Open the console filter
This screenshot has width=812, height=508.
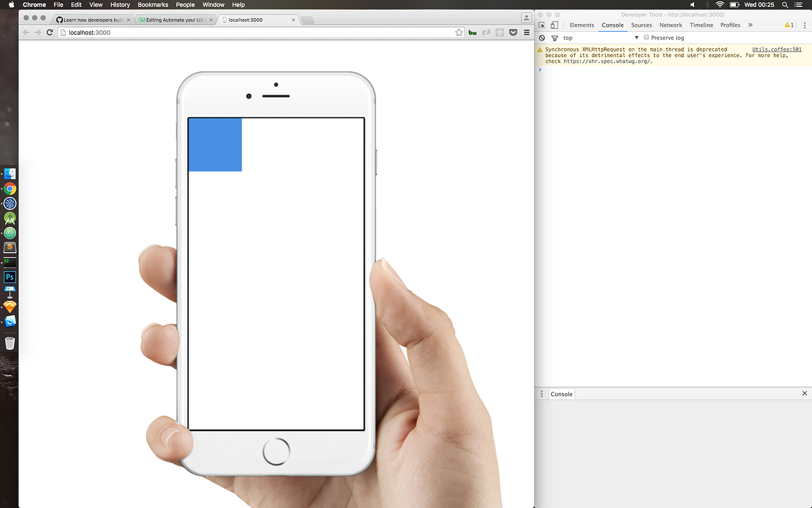554,37
